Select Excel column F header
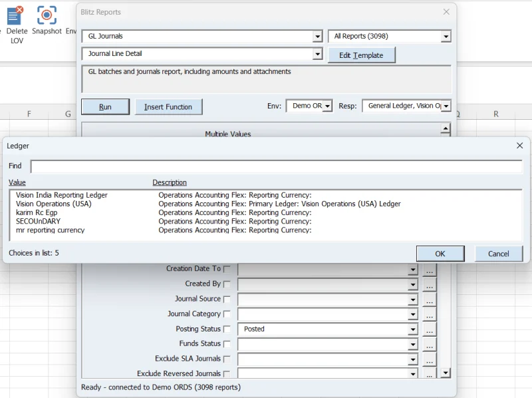Viewport: 532px width, 398px height. click(29, 114)
